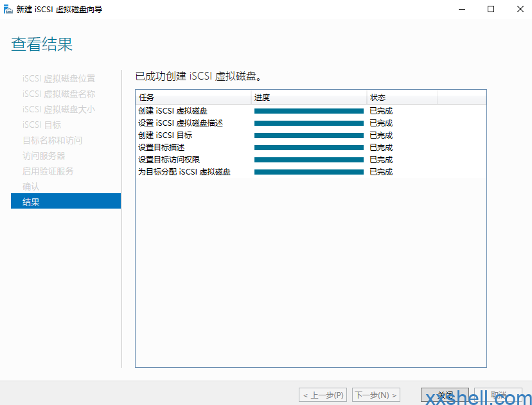Sort by the 状态 column header
This screenshot has width=532, height=405.
402,98
